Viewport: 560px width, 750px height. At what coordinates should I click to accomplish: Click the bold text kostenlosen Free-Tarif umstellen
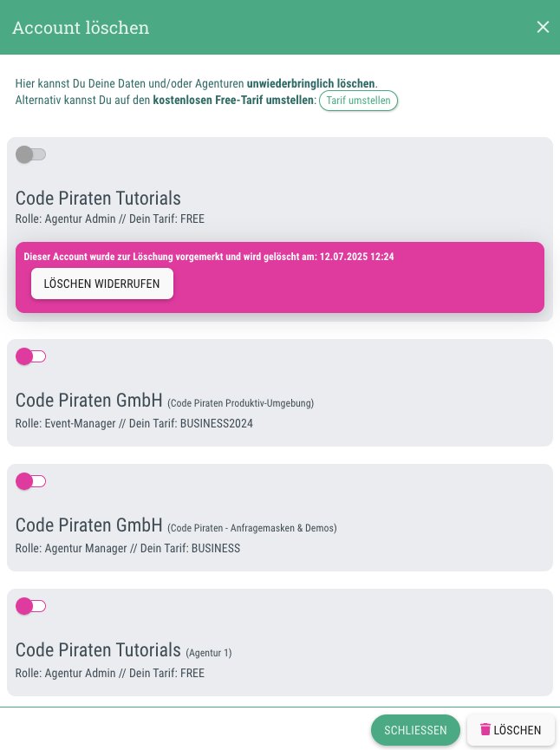[x=233, y=101]
